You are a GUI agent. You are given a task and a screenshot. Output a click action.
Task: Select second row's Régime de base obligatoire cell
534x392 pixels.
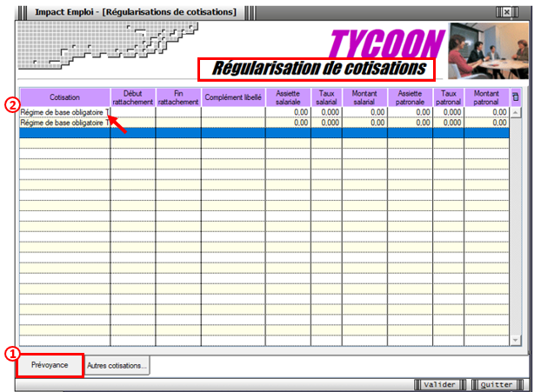coord(64,123)
